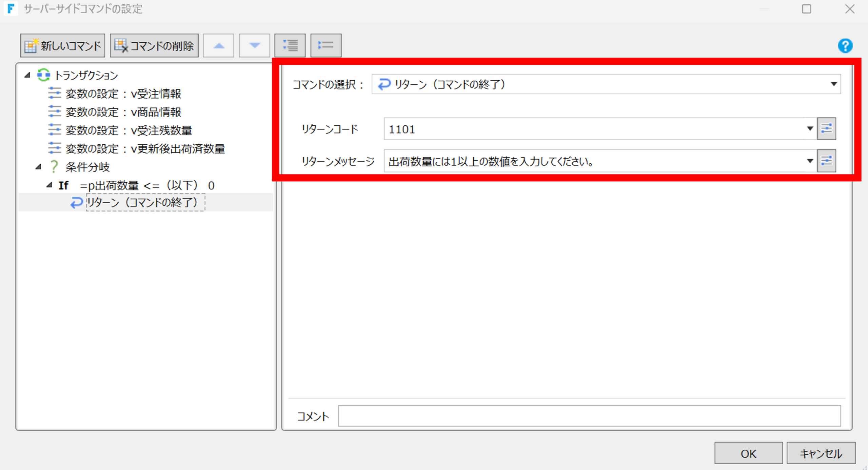This screenshot has width=868, height=470.
Task: Collapse the 条件分岐 tree node
Action: 38,166
